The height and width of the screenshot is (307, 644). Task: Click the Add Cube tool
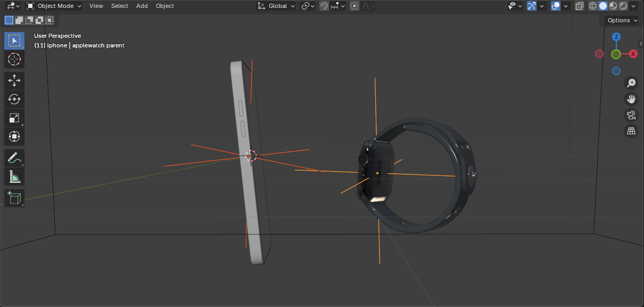coord(14,198)
